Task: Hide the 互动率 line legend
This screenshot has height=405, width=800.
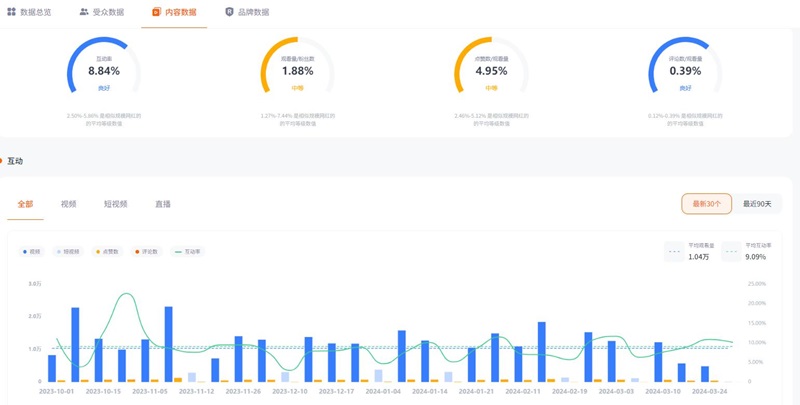Action: click(187, 252)
